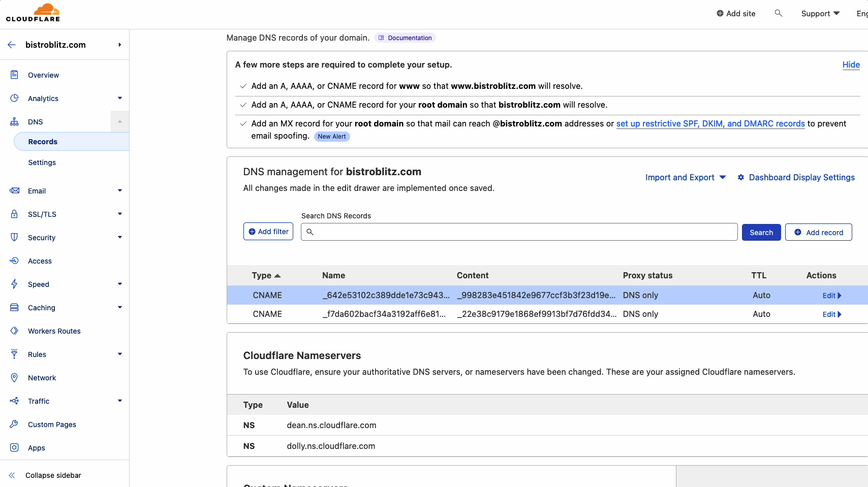868x487 pixels.
Task: Toggle sort order on the Type column
Action: pyautogui.click(x=266, y=275)
